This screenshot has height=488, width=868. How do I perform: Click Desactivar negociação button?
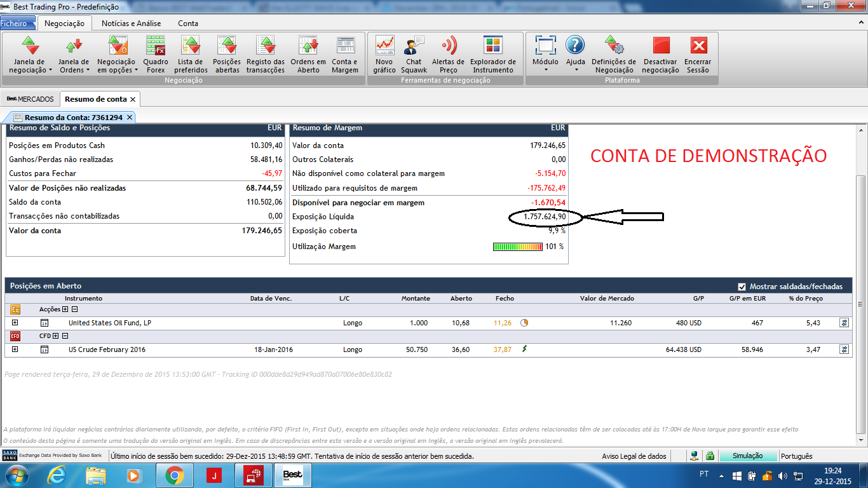tap(661, 54)
